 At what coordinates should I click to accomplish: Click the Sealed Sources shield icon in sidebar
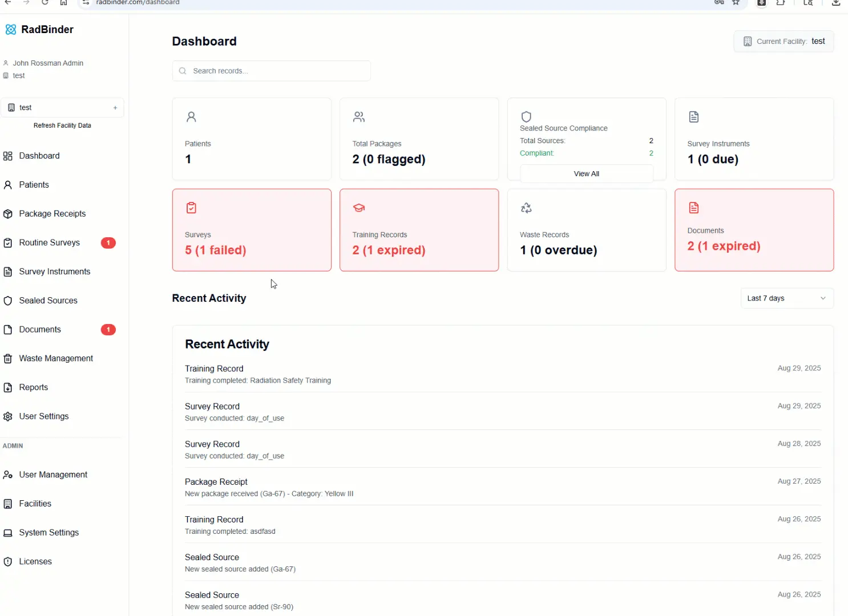8,301
